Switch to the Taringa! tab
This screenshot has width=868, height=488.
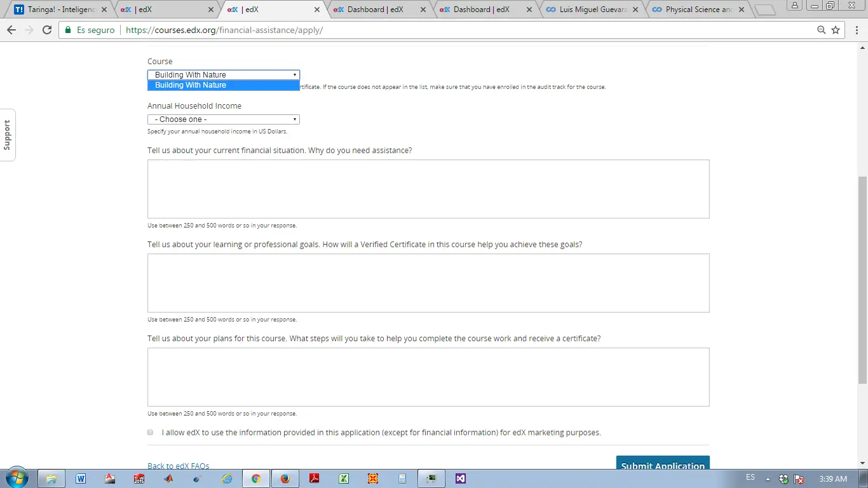point(61,10)
